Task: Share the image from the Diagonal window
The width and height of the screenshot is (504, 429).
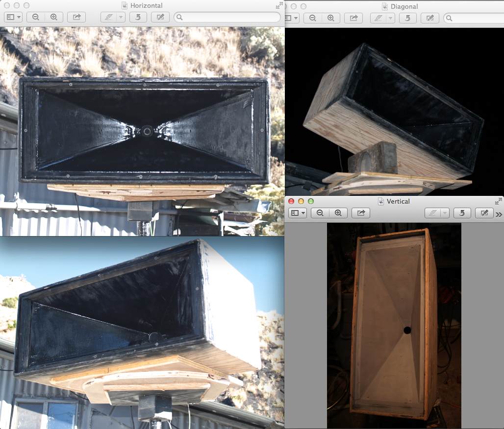Action: pos(353,18)
